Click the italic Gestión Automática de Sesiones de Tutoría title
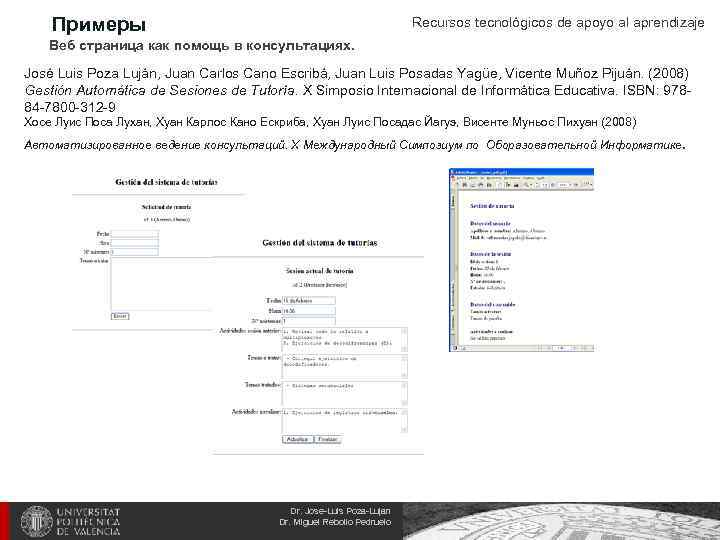The width and height of the screenshot is (720, 540). coord(160,90)
